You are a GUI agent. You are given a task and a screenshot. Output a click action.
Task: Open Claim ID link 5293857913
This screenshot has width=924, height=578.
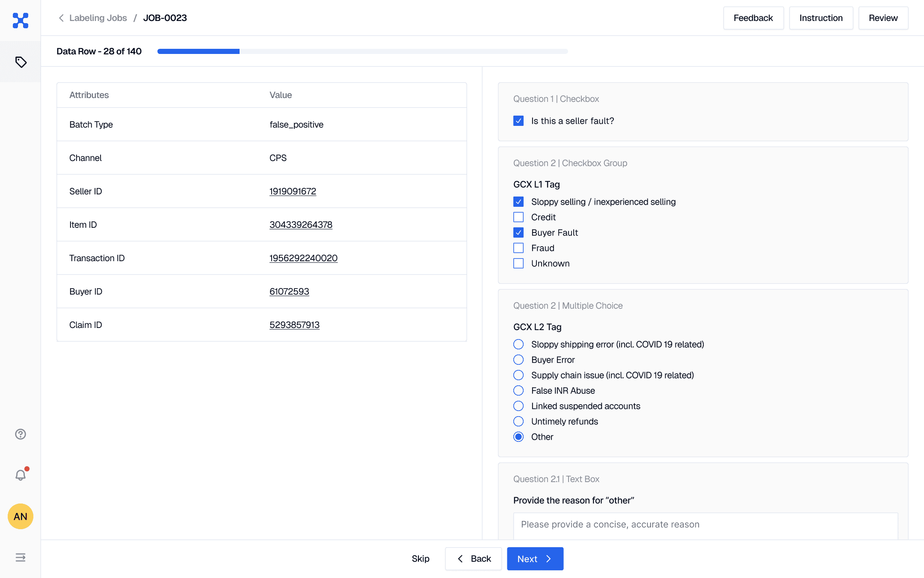tap(294, 325)
